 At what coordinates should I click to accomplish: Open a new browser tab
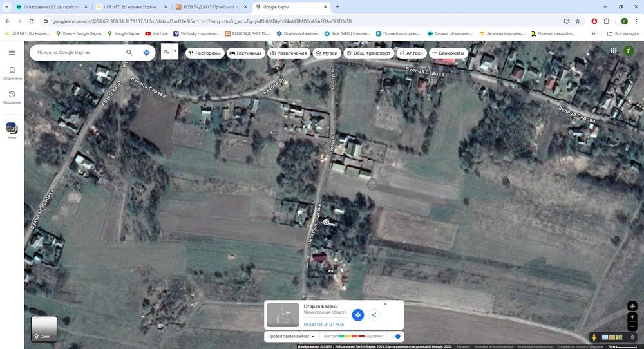(337, 7)
